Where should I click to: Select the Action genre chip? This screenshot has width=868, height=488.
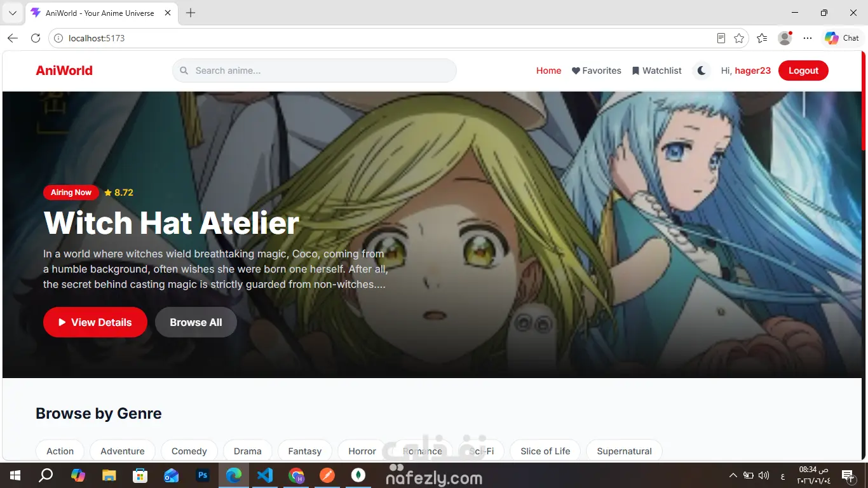pyautogui.click(x=60, y=451)
